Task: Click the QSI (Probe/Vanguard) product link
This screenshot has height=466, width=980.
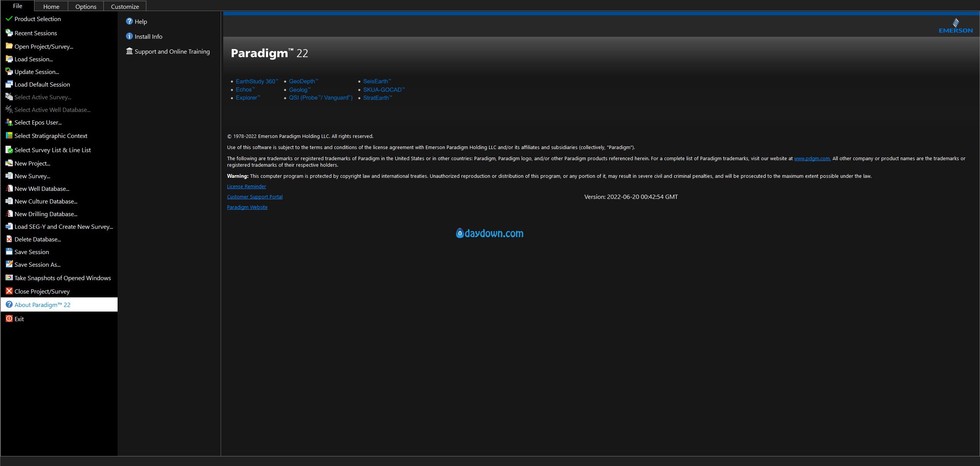Action: coord(321,98)
